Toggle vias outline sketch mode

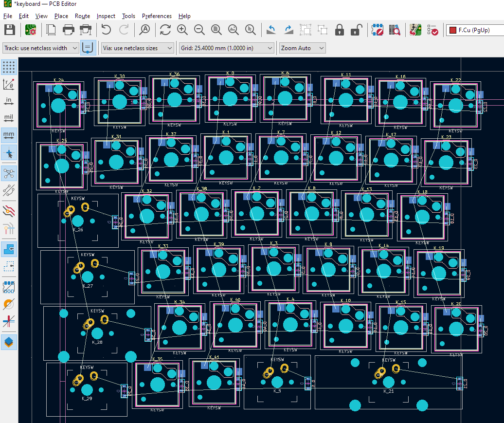pos(9,304)
